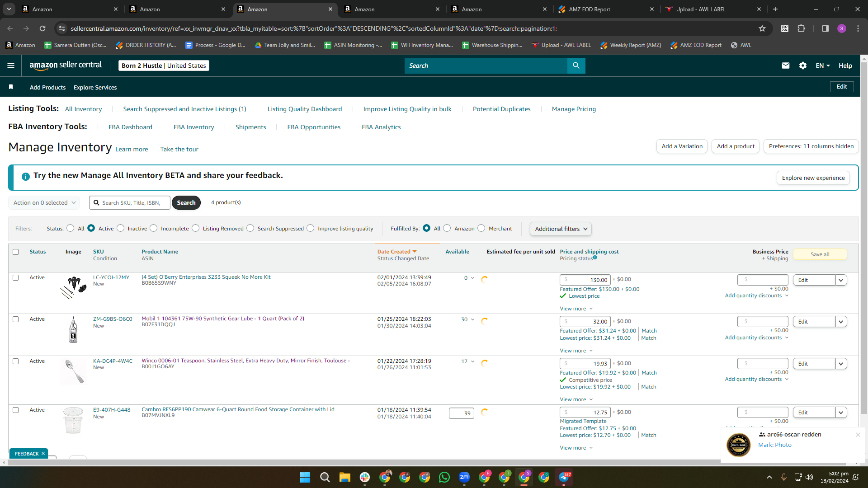Open the Shipments tool link
Screen dimensions: 868x488
tap(250, 127)
